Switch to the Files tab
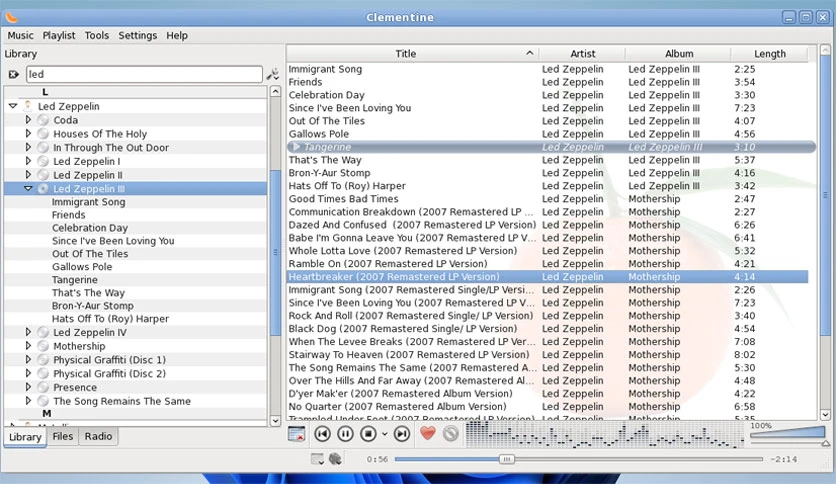 [x=62, y=436]
